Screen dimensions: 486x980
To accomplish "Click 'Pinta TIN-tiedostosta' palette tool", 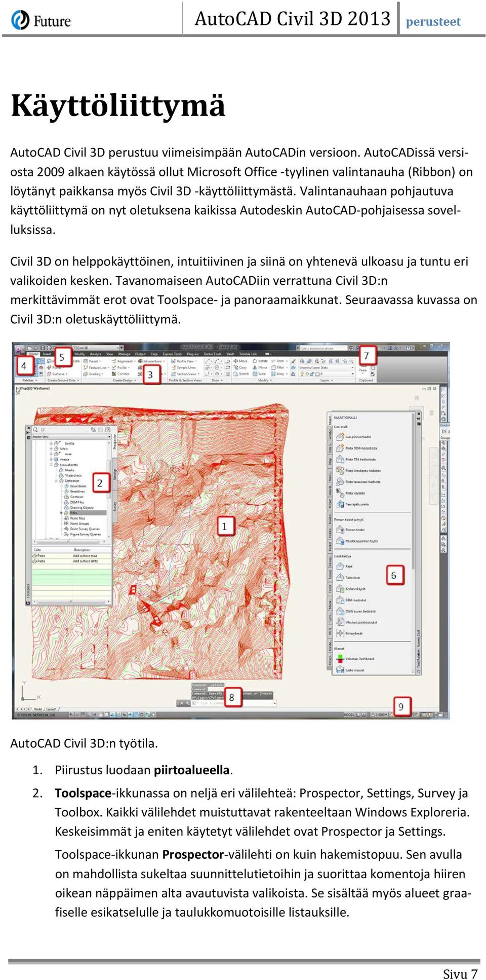I will (355, 459).
